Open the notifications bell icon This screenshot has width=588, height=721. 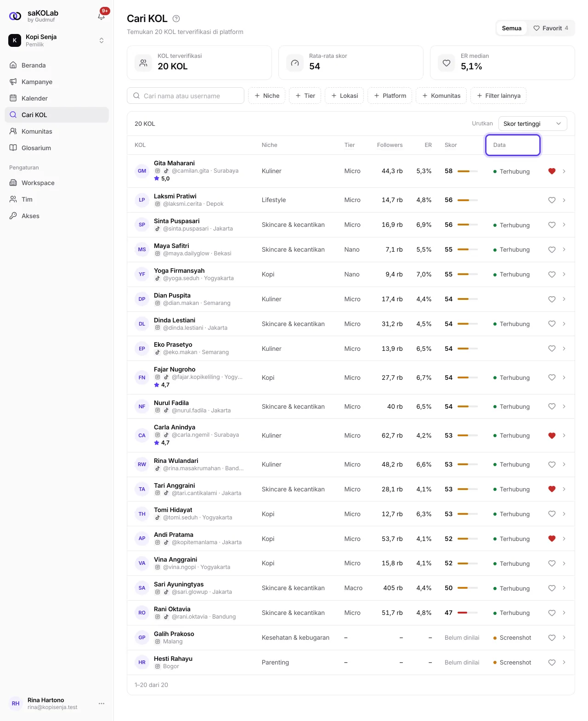pyautogui.click(x=102, y=16)
